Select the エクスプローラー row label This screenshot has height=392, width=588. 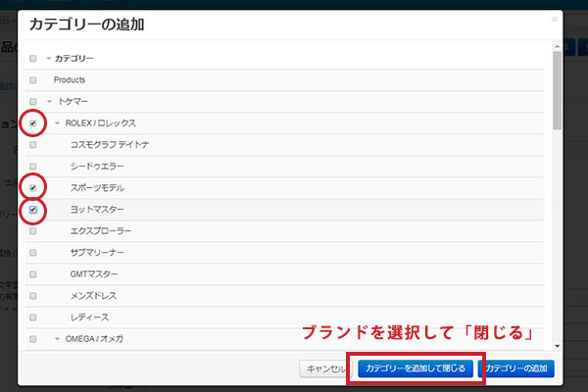(101, 231)
